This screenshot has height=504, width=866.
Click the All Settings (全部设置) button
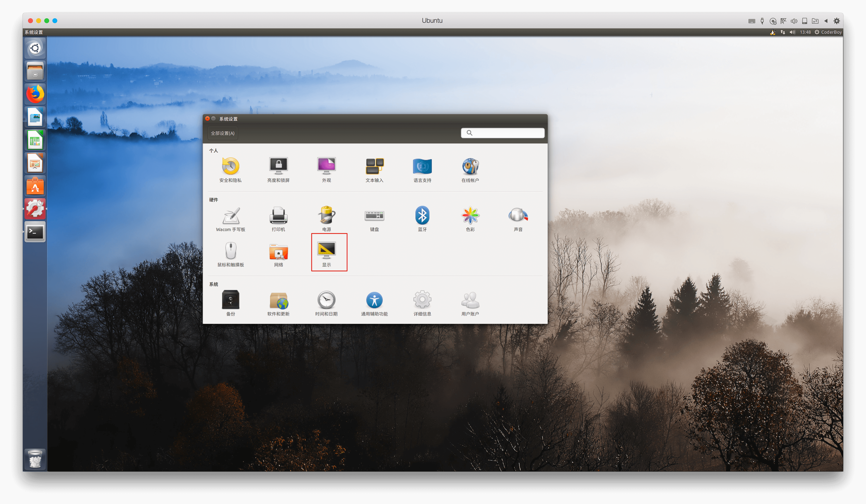point(223,133)
